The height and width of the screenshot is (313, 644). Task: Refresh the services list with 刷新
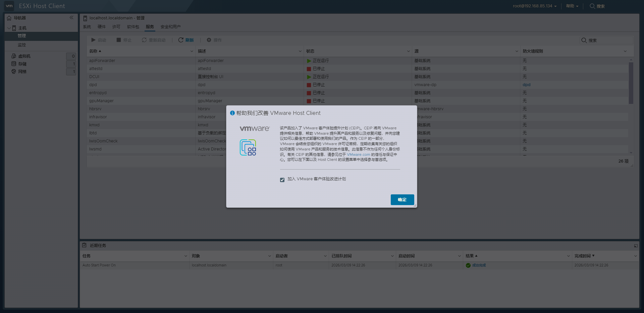[186, 40]
